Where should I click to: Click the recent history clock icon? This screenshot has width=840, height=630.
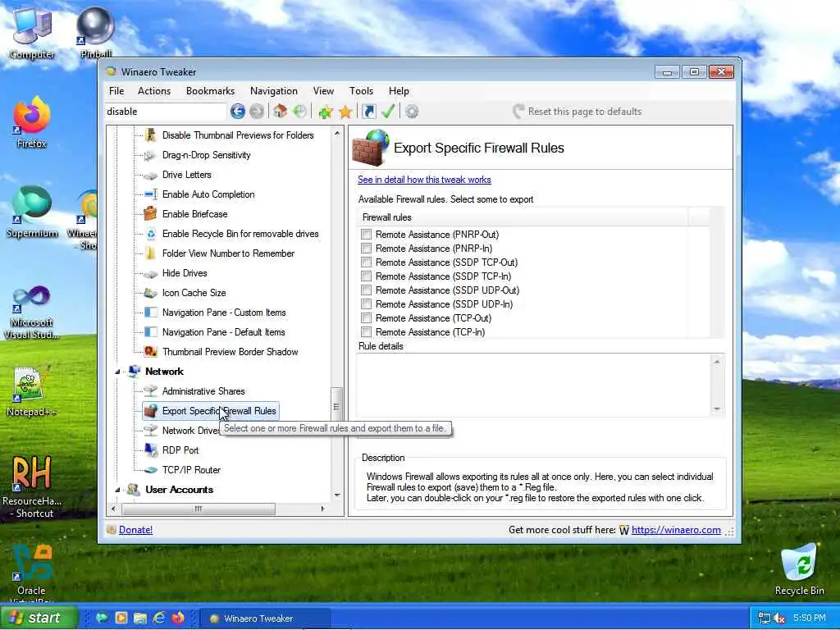[300, 112]
